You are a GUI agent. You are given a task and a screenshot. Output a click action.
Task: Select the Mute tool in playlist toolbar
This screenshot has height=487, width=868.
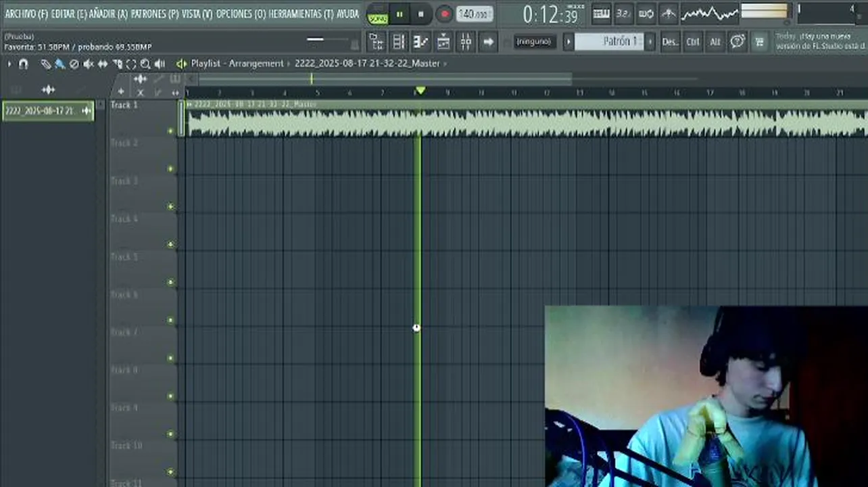coord(88,64)
